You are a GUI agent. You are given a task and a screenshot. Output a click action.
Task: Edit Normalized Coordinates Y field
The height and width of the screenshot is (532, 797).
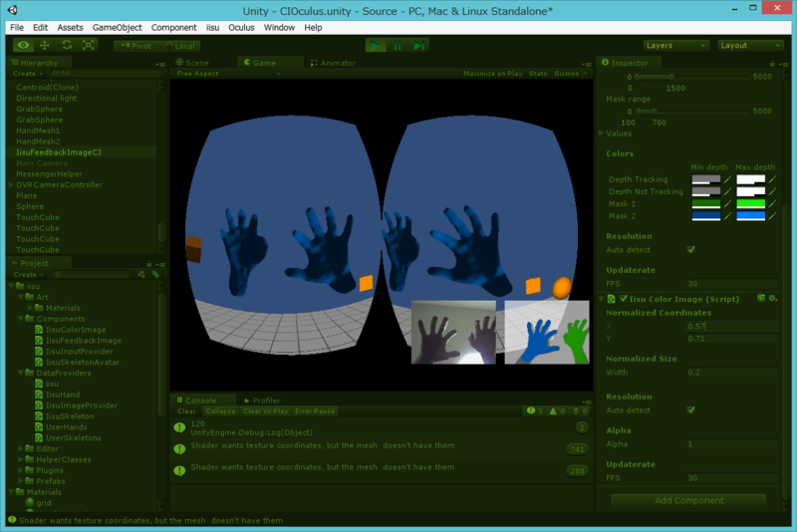tap(732, 339)
